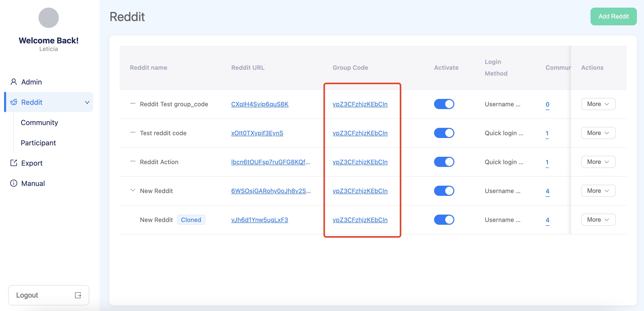
Task: Deactivate the Reddit Test group_code toggle
Action: (x=444, y=104)
